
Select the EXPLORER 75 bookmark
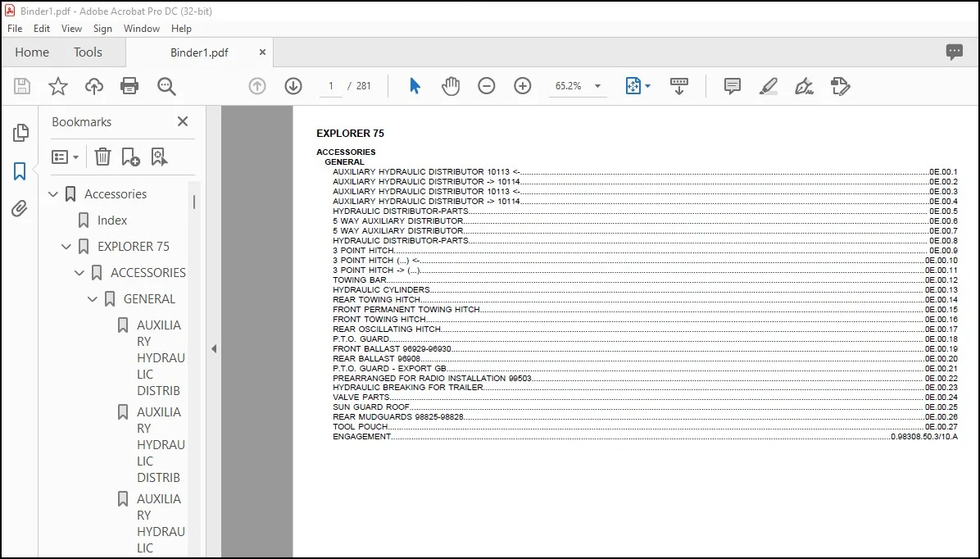tap(133, 247)
